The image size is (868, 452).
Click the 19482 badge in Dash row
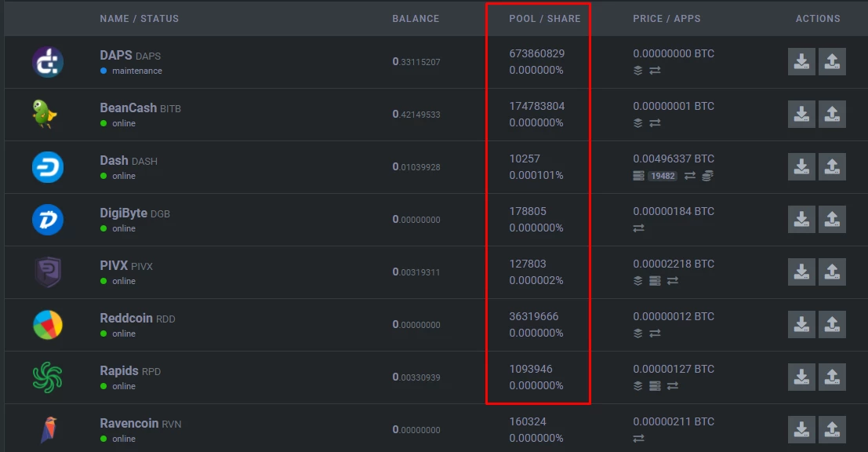coord(663,176)
